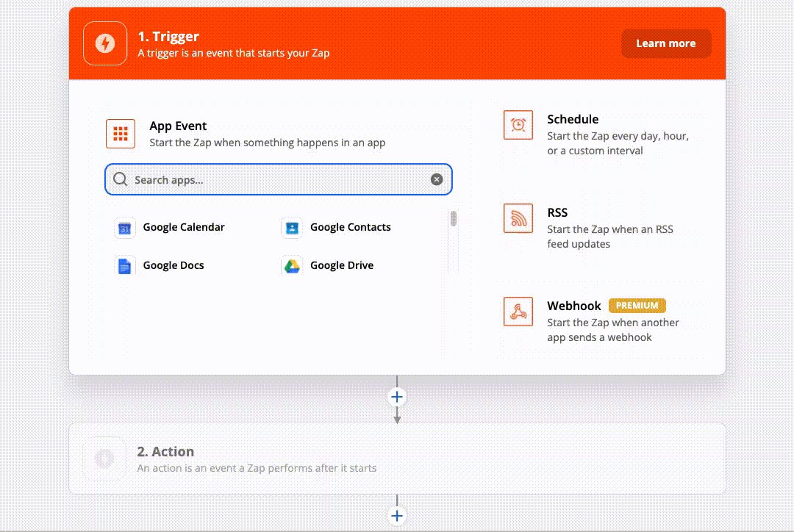Open the Schedule trigger icon
Viewport: 794px width, 532px height.
(x=518, y=125)
